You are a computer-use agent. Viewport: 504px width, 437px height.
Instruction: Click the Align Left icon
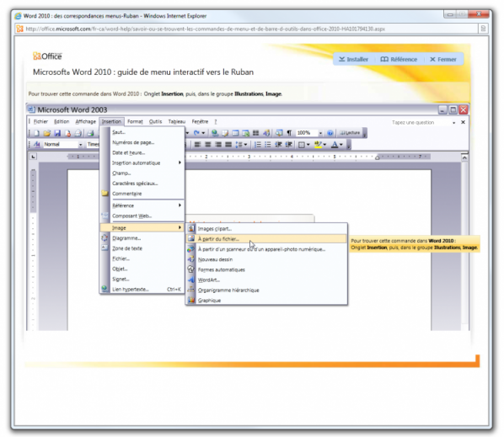[197, 145]
